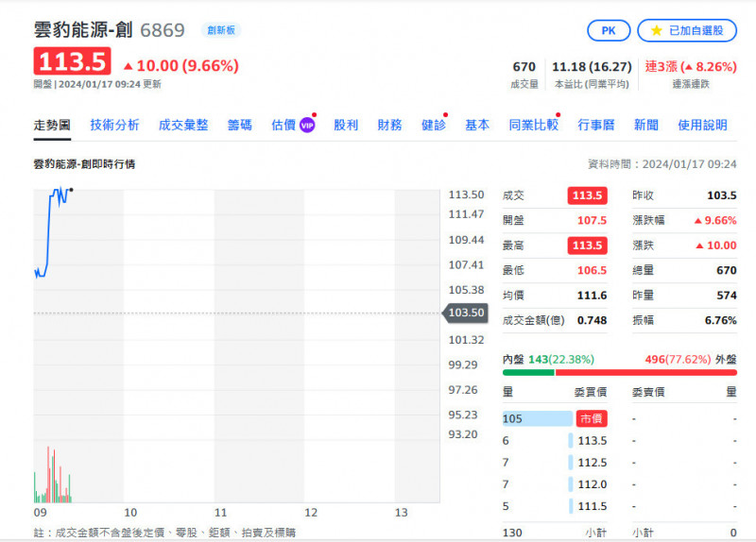756x542 pixels.
Task: Click the 外盤 496(77.62%) label
Action: pyautogui.click(x=691, y=360)
